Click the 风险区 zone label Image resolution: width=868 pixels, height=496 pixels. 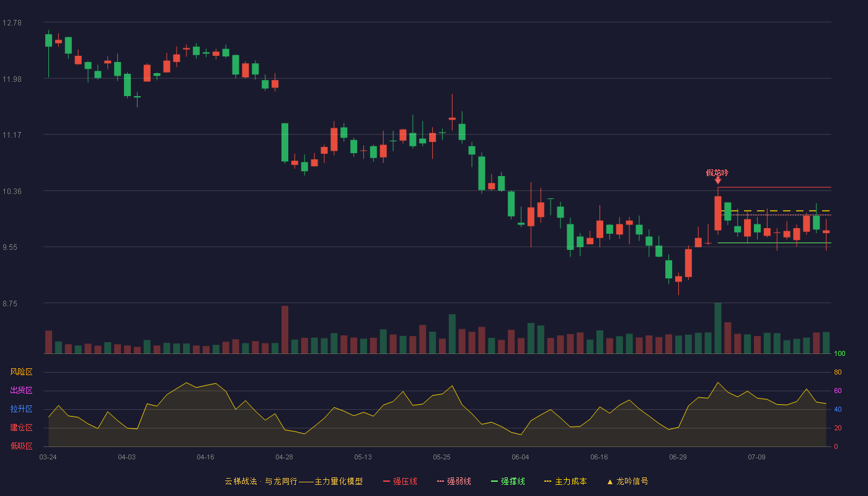21,372
